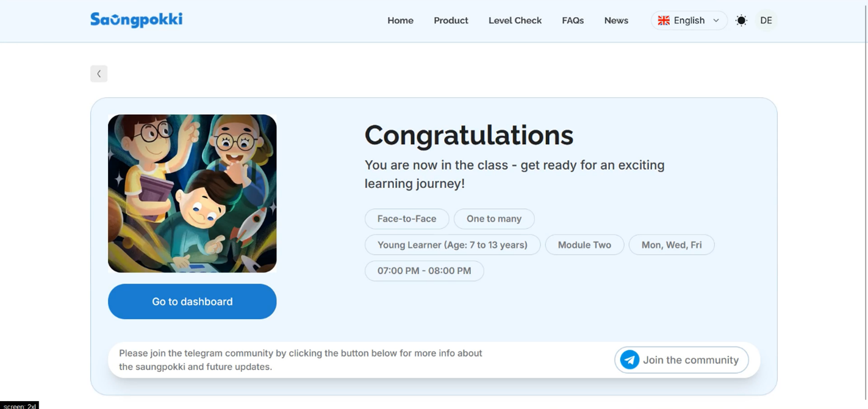Viewport: 868px width, 409px height.
Task: Click Join the community button
Action: coord(681,360)
